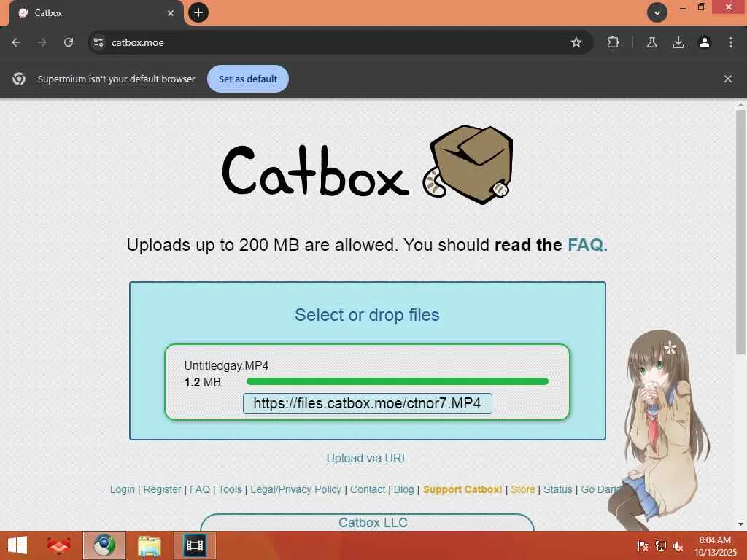Image resolution: width=747 pixels, height=560 pixels.
Task: Open the Status link
Action: pos(558,489)
